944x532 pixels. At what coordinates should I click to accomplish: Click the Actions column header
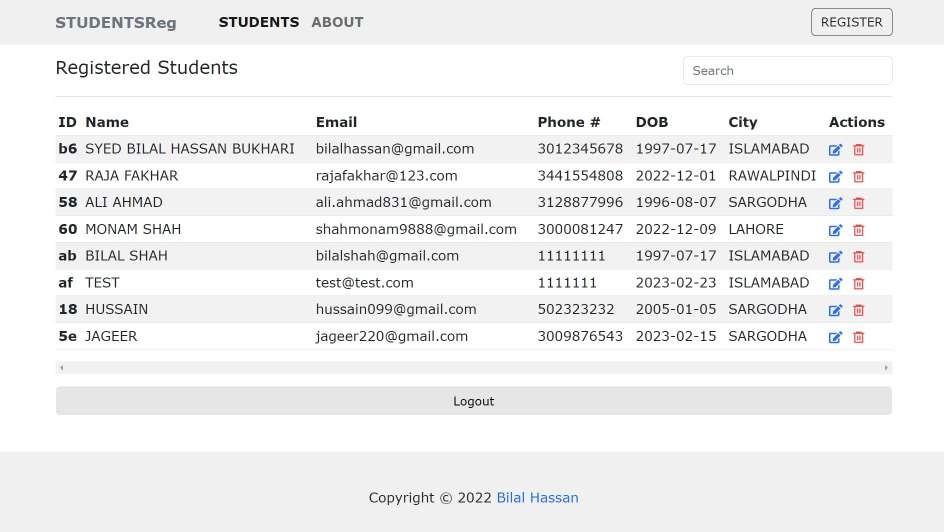tap(857, 122)
